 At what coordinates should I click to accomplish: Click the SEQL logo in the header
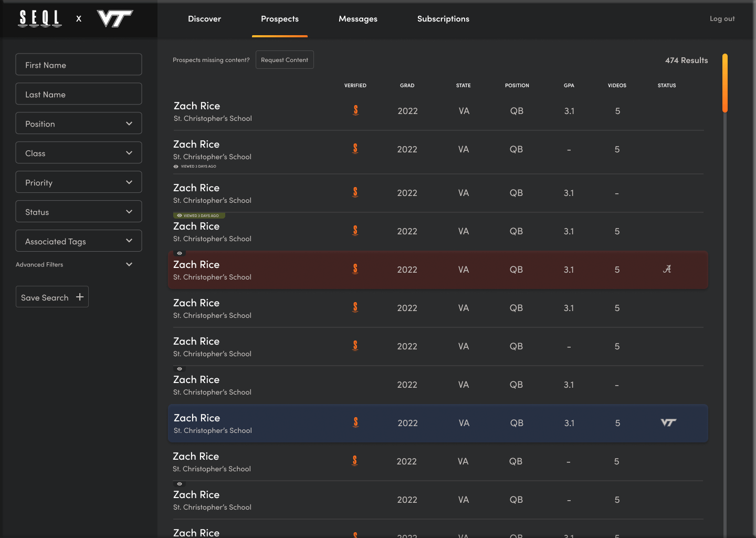pyautogui.click(x=40, y=19)
